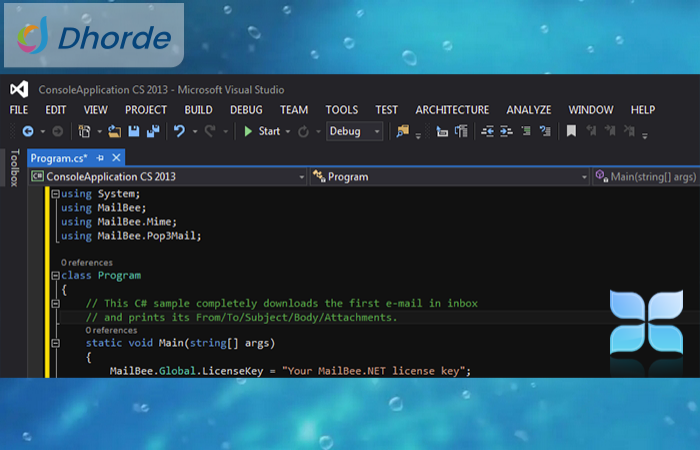700x450 pixels.
Task: Click the Navigate Forward arrow icon
Action: [x=58, y=131]
